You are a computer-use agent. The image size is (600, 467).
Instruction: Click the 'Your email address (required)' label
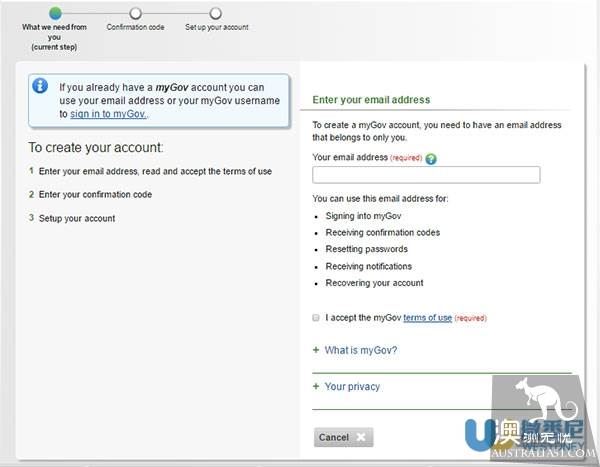click(x=367, y=157)
